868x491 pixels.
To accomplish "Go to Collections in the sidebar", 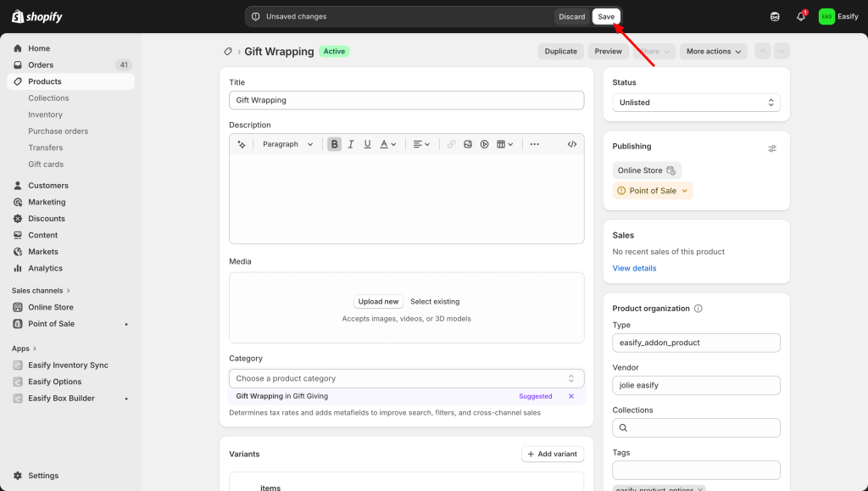I will (48, 98).
